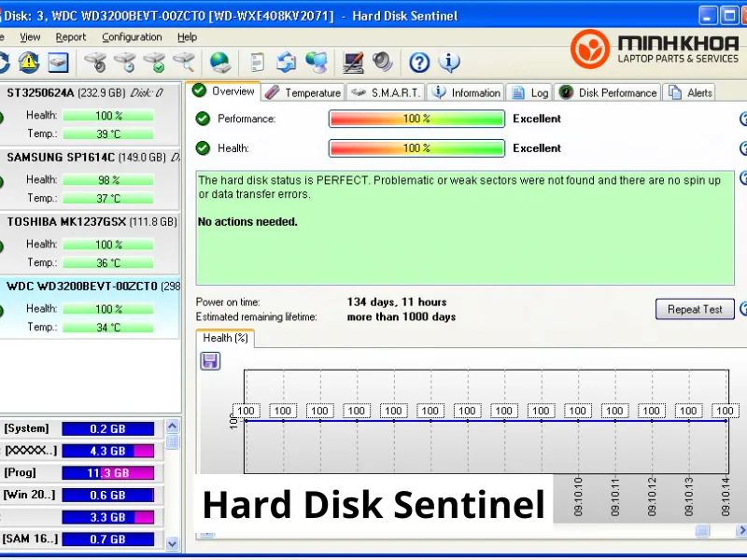Switch to the Temperature tab
The image size is (747, 560).
pyautogui.click(x=303, y=92)
